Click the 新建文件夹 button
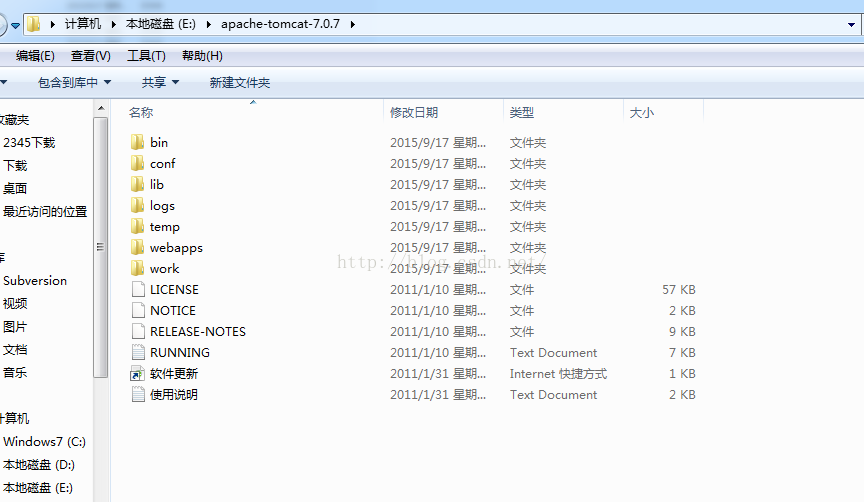 coord(239,82)
